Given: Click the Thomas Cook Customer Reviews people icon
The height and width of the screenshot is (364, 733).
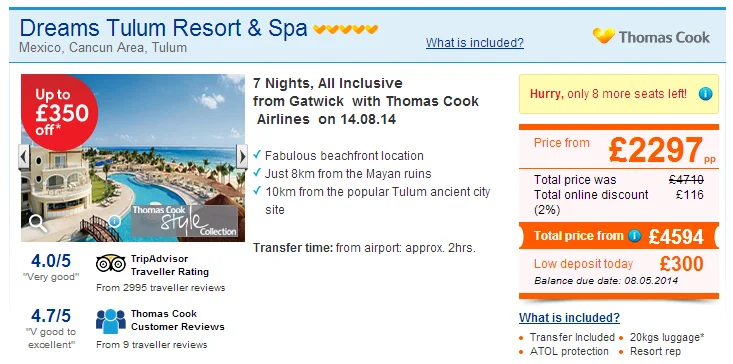Looking at the screenshot, I should (111, 321).
